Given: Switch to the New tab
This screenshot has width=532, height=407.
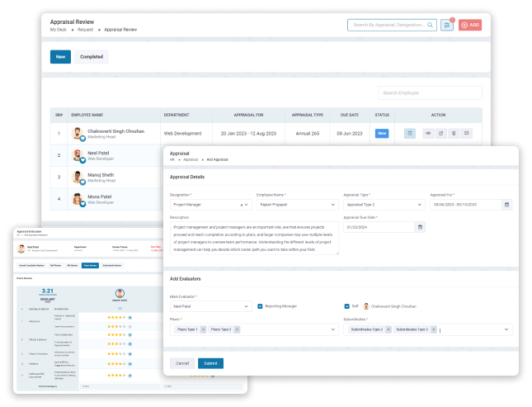Looking at the screenshot, I should click(x=60, y=57).
